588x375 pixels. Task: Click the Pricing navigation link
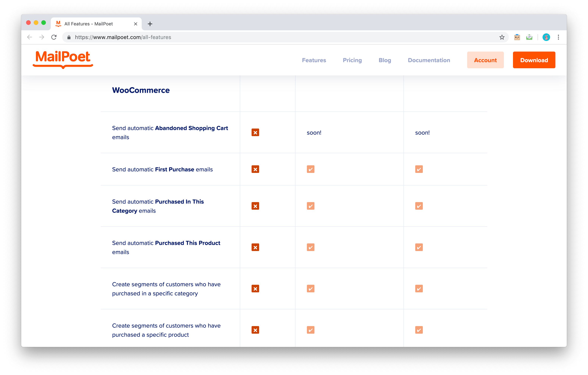coord(352,60)
